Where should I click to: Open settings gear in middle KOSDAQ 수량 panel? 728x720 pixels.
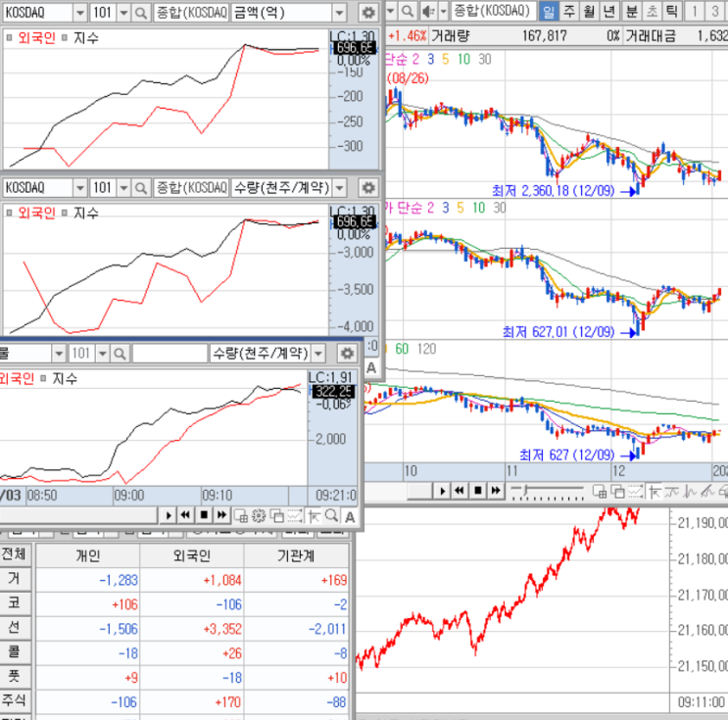(x=368, y=187)
